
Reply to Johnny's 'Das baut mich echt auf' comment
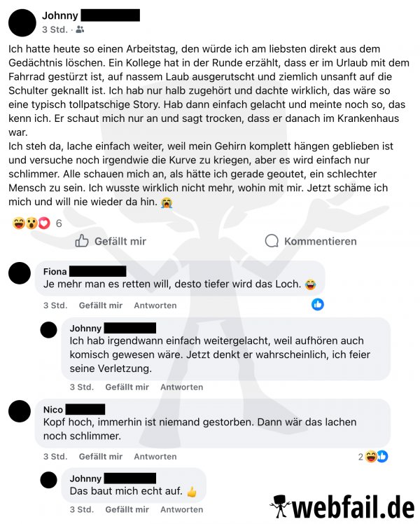click(x=181, y=509)
